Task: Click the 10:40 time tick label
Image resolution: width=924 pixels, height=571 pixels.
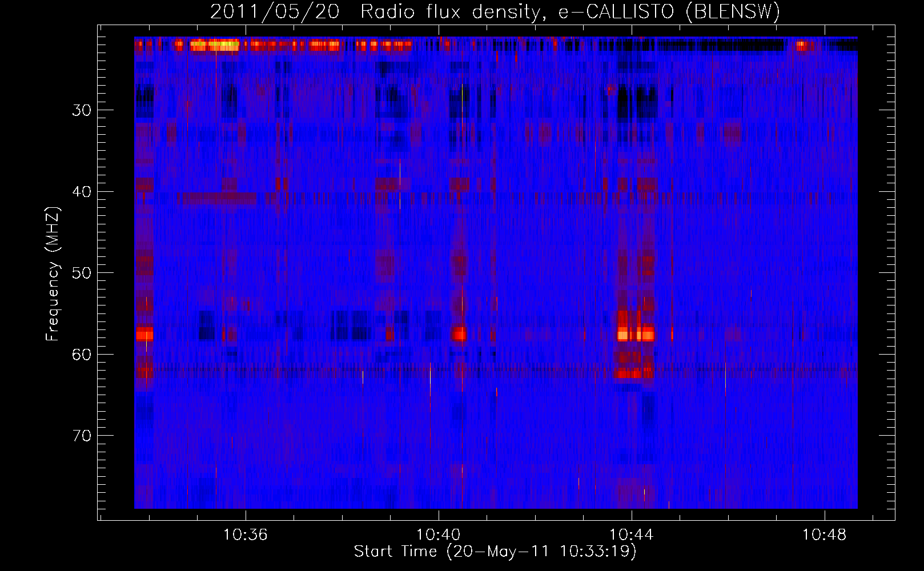Action: (x=439, y=535)
